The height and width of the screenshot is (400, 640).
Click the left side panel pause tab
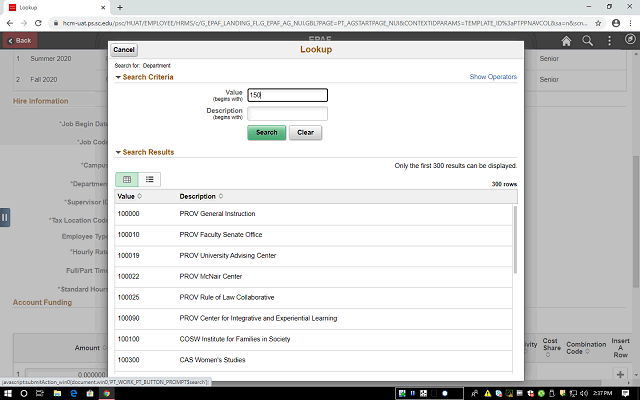[x=5, y=217]
